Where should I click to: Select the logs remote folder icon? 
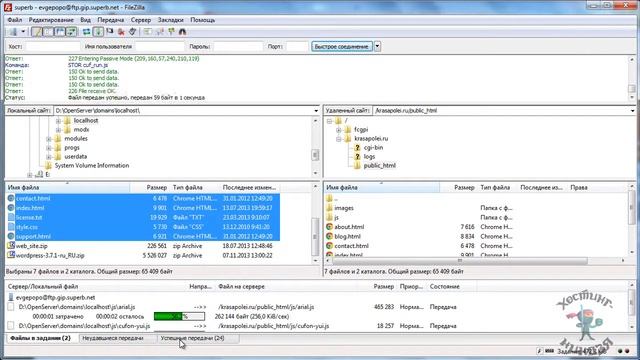click(357, 156)
